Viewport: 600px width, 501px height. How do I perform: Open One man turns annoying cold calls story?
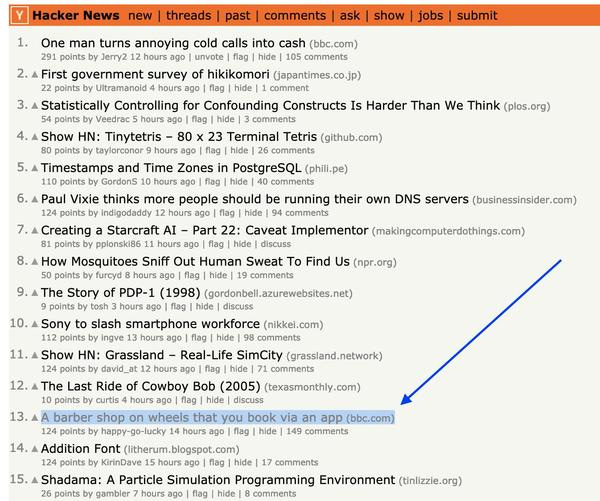coord(173,43)
